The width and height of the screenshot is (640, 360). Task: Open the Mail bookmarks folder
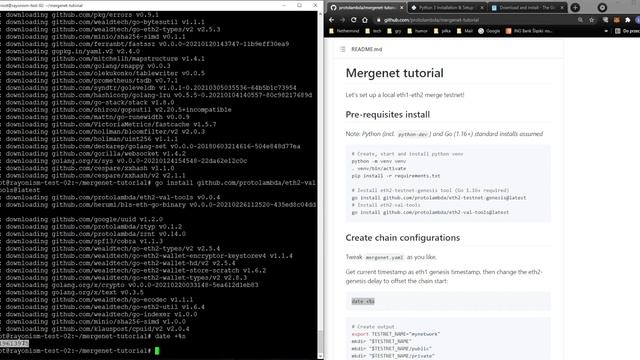pos(464,31)
